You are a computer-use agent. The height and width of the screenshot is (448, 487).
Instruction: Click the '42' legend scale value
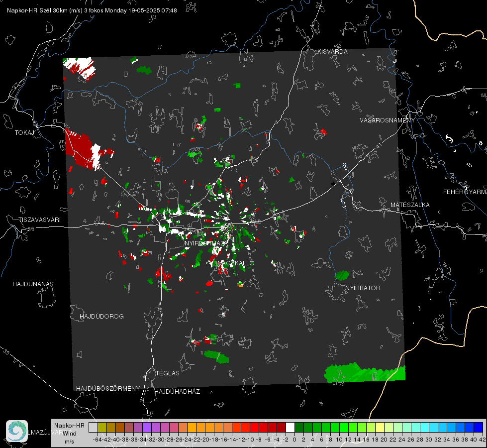pos(483,440)
